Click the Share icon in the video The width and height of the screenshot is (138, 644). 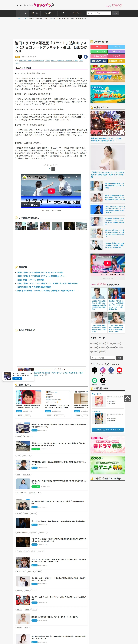[x=76, y=178]
